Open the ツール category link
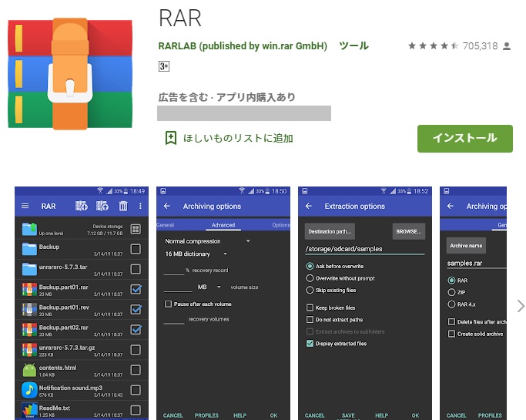Image resolution: width=526 pixels, height=420 pixels. point(353,45)
